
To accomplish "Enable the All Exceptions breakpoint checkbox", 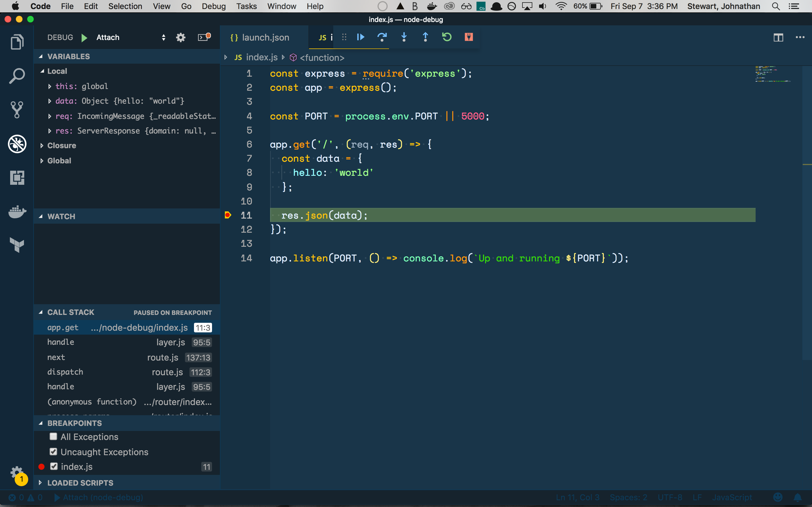I will point(53,437).
